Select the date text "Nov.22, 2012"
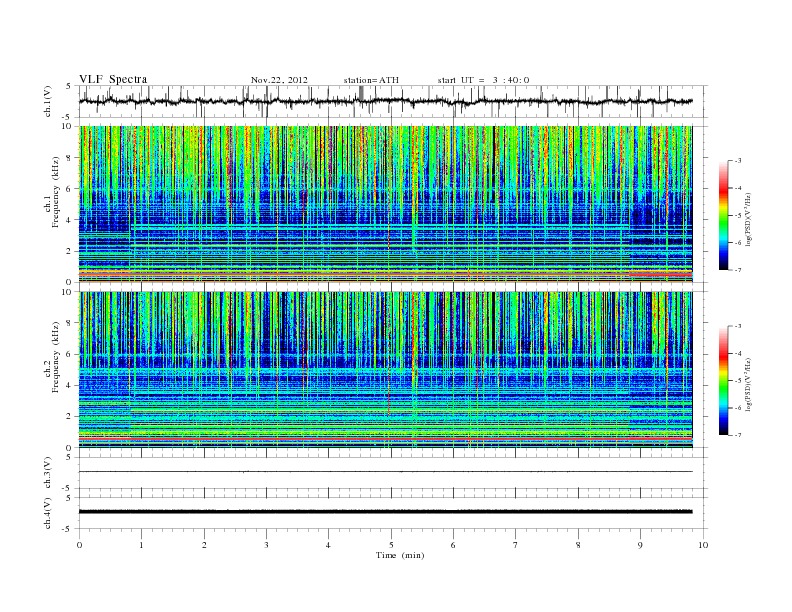This screenshot has width=792, height=612. [279, 80]
